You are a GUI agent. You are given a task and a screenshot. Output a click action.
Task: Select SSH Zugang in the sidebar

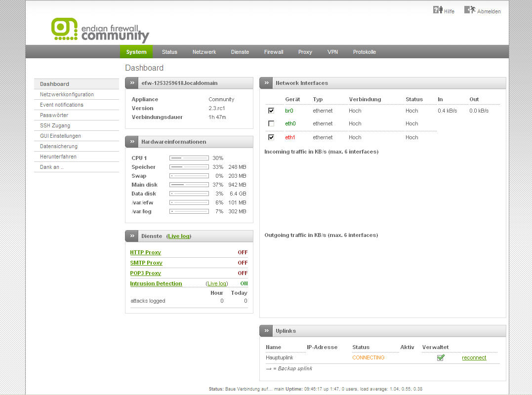click(x=55, y=125)
